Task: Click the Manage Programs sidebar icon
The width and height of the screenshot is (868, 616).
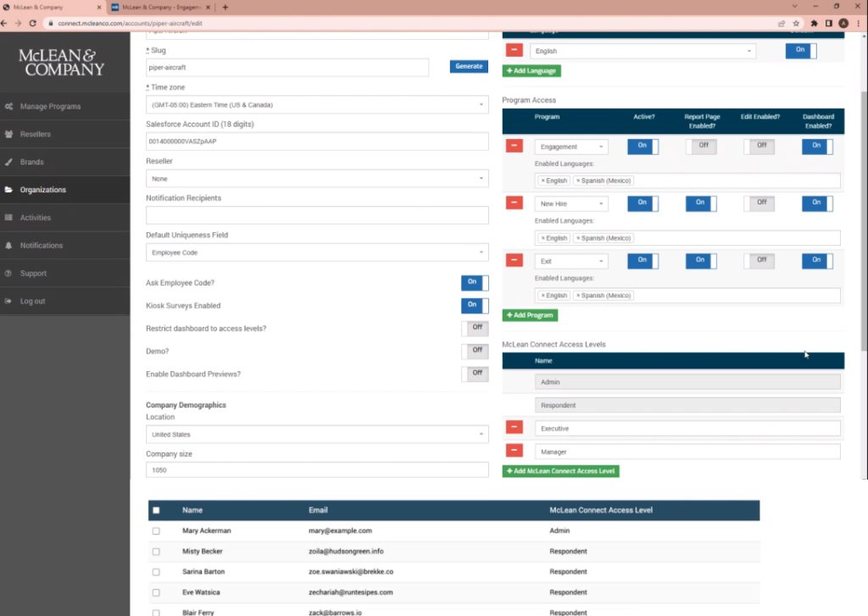Action: tap(8, 106)
